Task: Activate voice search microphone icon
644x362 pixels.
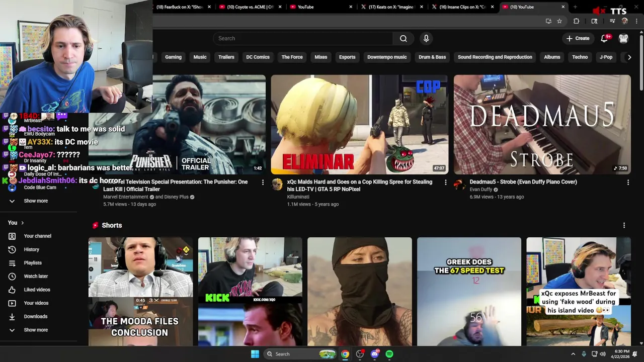Action: point(426,38)
